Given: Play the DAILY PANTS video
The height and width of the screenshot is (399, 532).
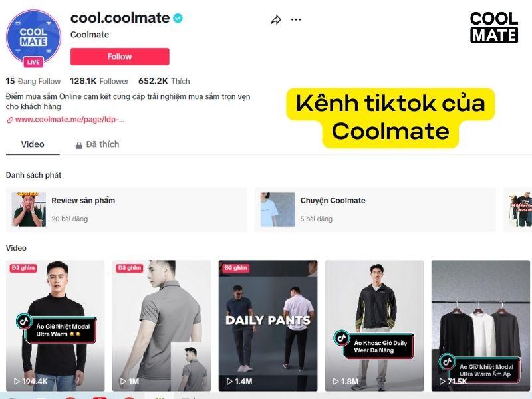Looking at the screenshot, I should (268, 326).
